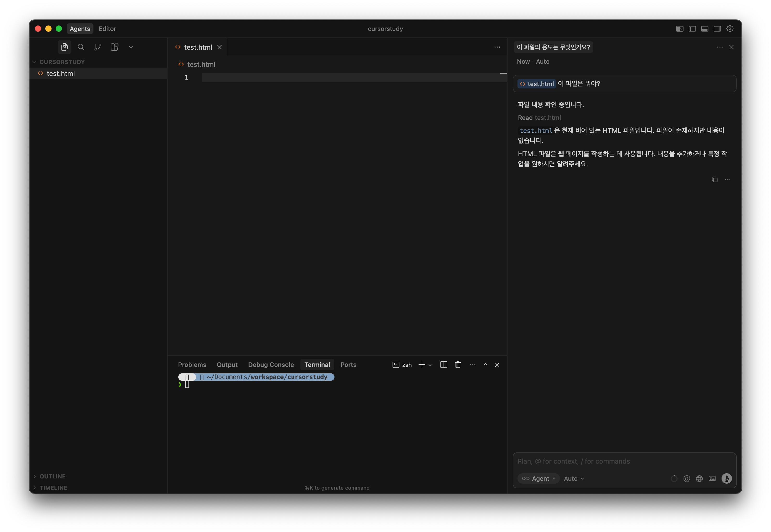The height and width of the screenshot is (532, 771).
Task: Click the microphone voice input button
Action: pyautogui.click(x=726, y=478)
